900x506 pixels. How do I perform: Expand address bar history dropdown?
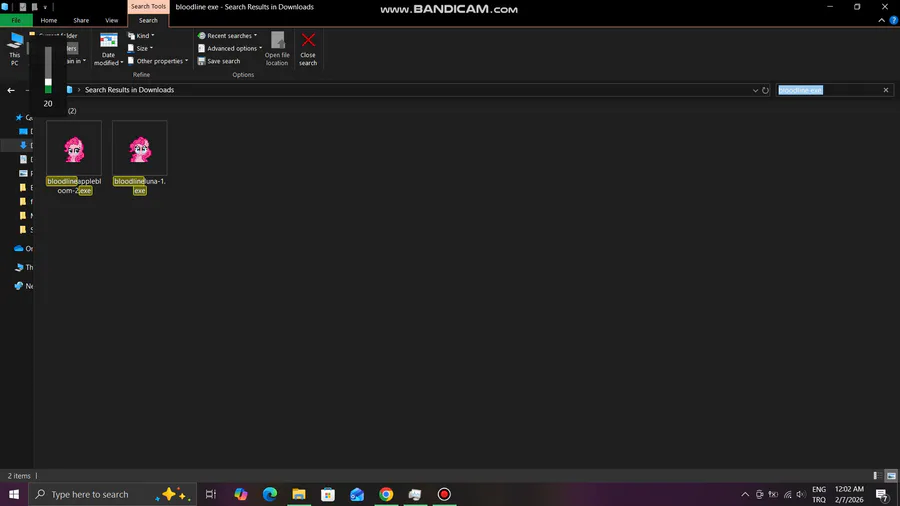tap(755, 90)
